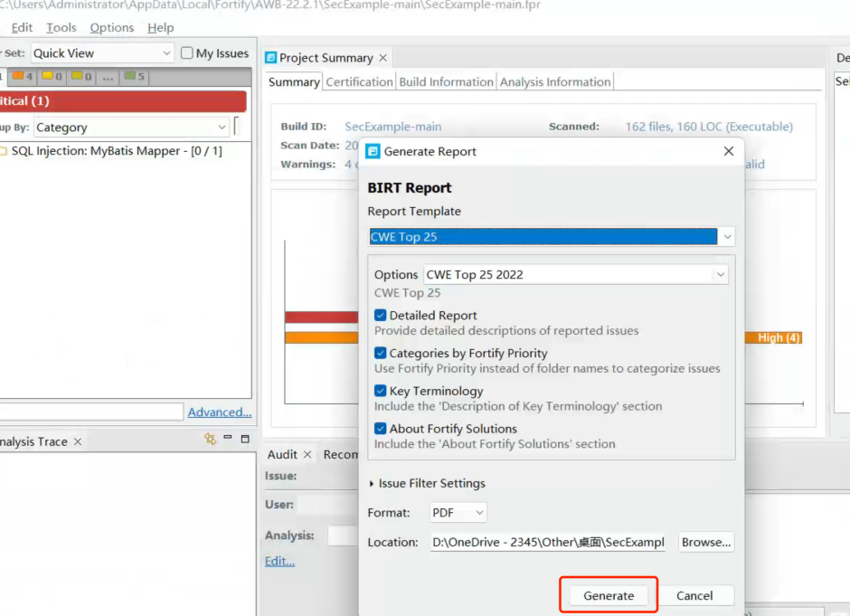The height and width of the screenshot is (616, 850).
Task: Click the Analysis Trace sync arrows icon
Action: coord(210,440)
